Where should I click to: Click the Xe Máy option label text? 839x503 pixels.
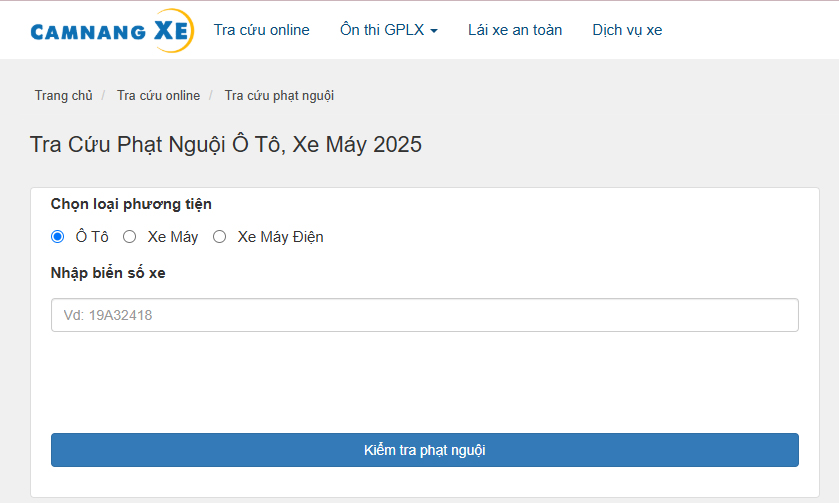point(173,237)
